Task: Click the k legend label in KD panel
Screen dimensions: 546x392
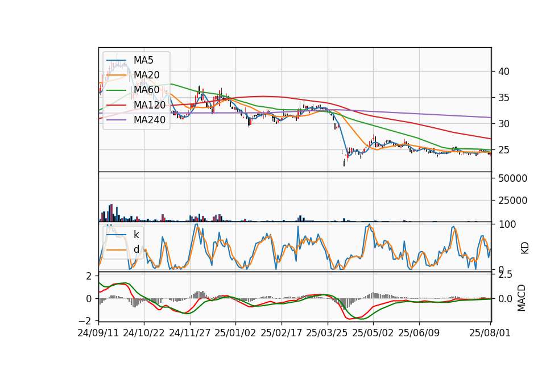Action: pos(136,235)
